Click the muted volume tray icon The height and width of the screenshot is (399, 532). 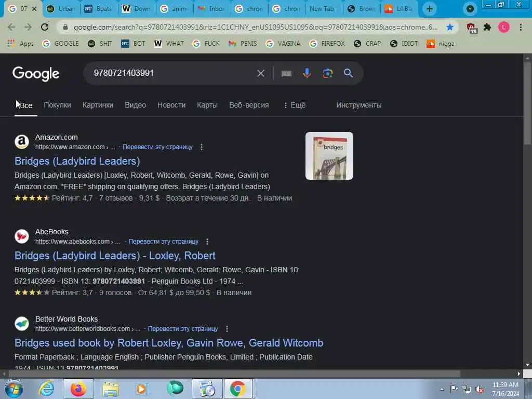[x=480, y=389]
